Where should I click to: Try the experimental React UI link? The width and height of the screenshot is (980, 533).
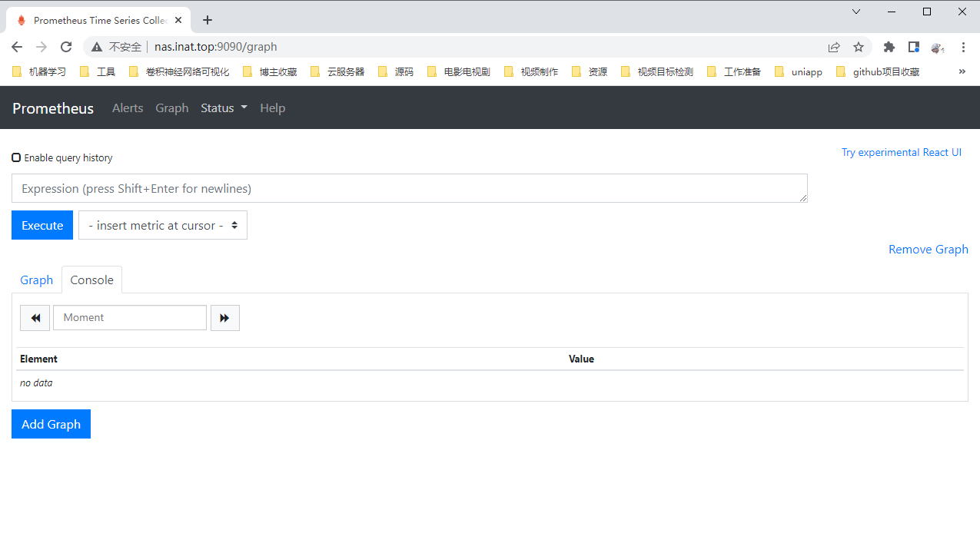902,152
